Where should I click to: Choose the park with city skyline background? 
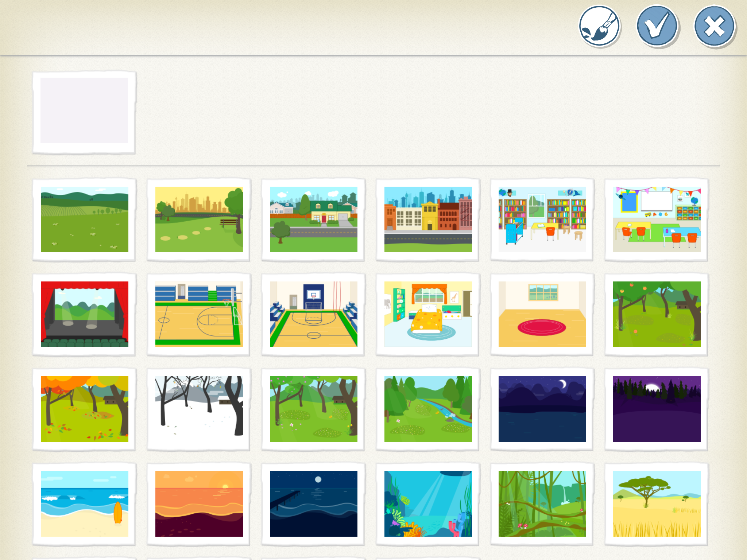point(199,219)
